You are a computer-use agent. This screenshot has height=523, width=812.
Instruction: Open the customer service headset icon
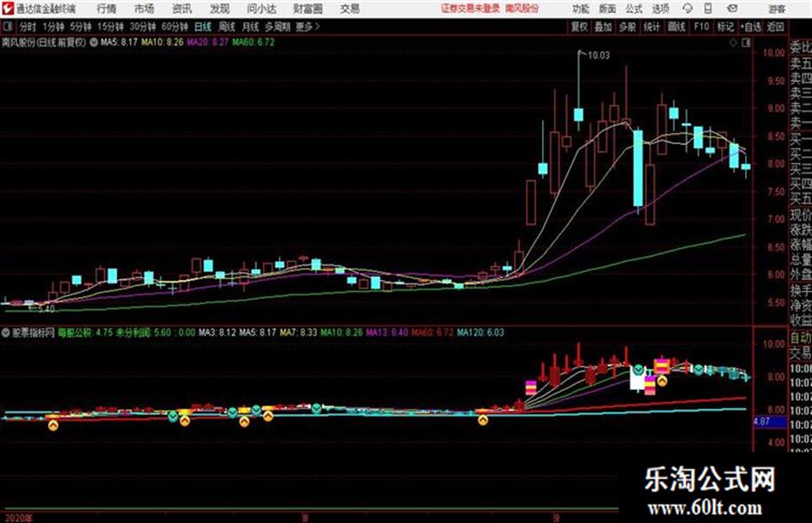pos(687,9)
